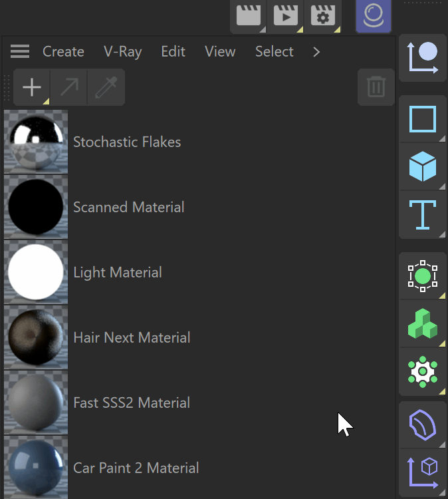This screenshot has height=499, width=448.
Task: Grab the dotted handle beside the plus button
Action: [x=7, y=87]
